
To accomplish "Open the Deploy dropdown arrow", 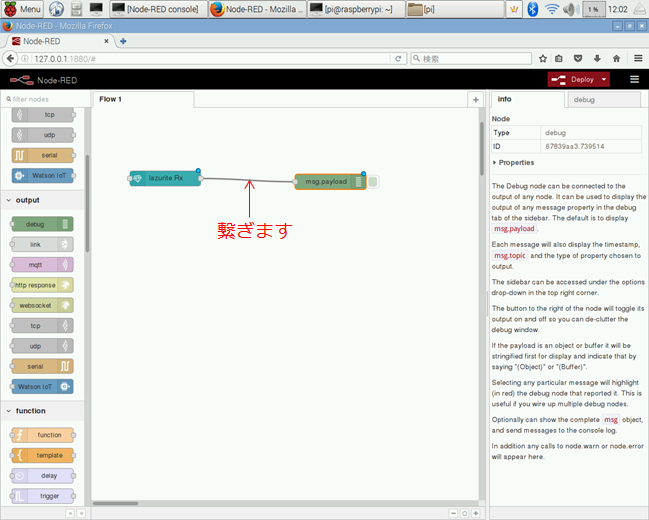I will pyautogui.click(x=604, y=79).
